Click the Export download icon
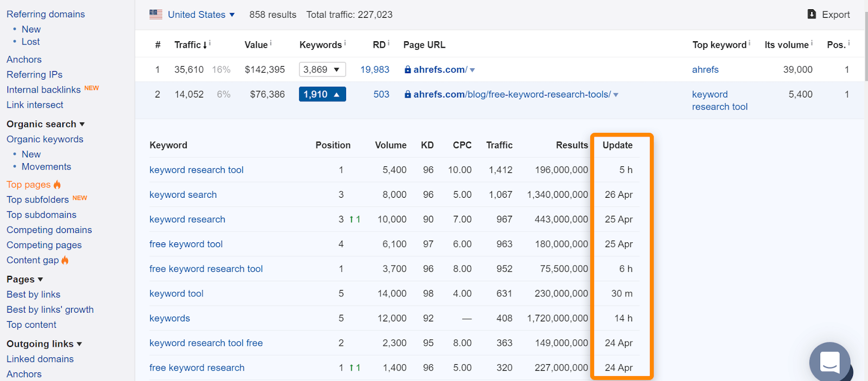 [812, 14]
